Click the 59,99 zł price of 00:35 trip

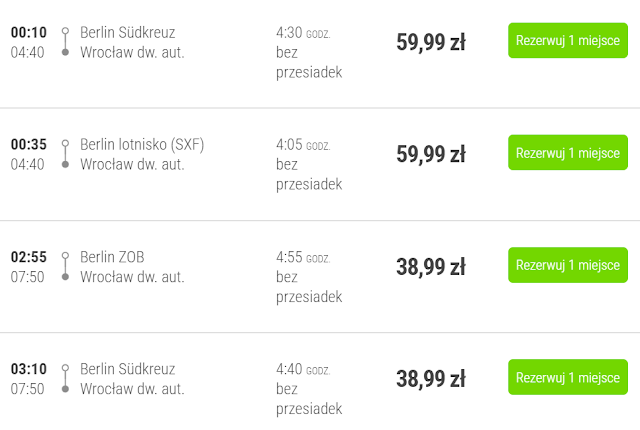click(x=431, y=154)
